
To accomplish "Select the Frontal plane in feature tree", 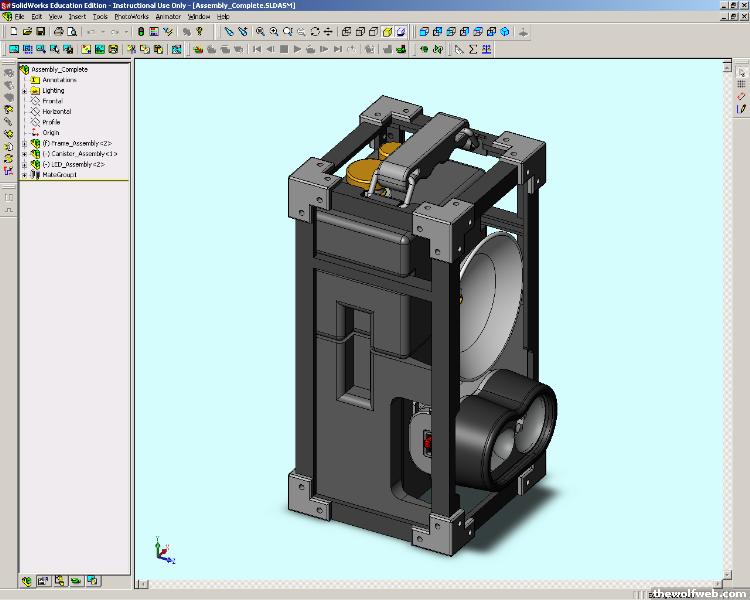I will 52,101.
